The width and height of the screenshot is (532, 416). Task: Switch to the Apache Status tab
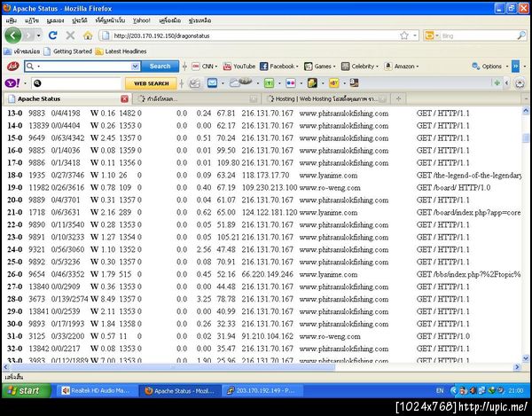[67, 98]
